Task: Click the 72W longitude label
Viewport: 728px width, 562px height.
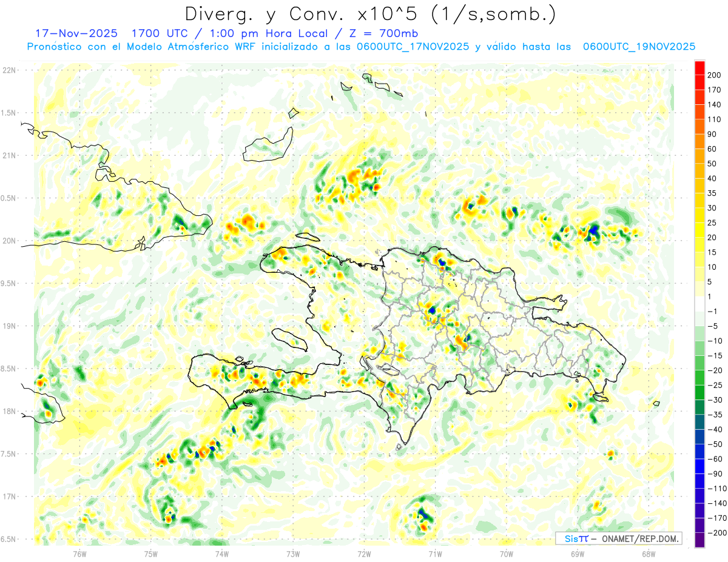Action: tap(364, 554)
